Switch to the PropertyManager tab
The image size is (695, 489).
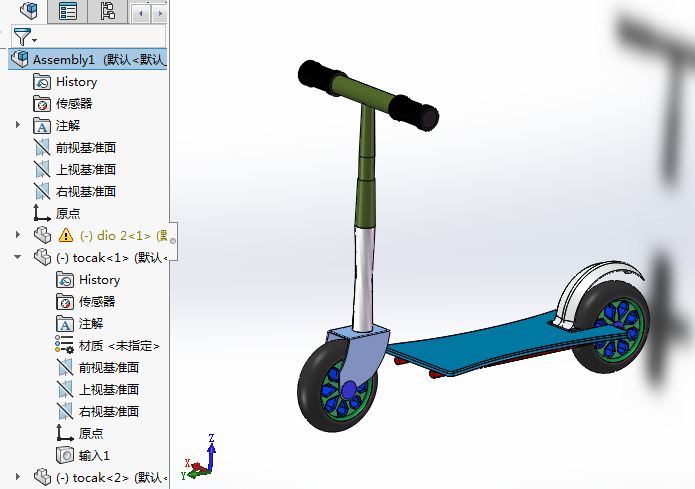(68, 12)
